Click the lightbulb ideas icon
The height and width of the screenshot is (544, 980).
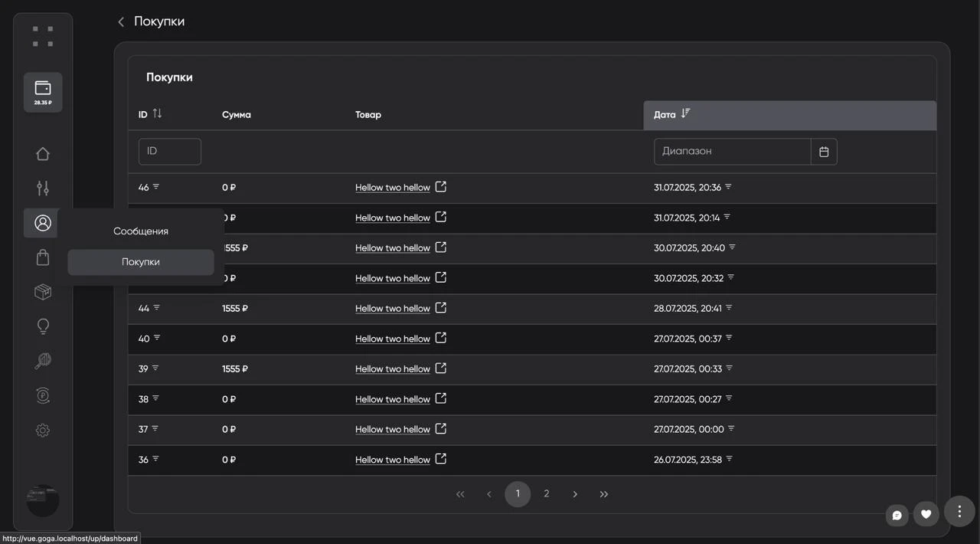click(43, 326)
